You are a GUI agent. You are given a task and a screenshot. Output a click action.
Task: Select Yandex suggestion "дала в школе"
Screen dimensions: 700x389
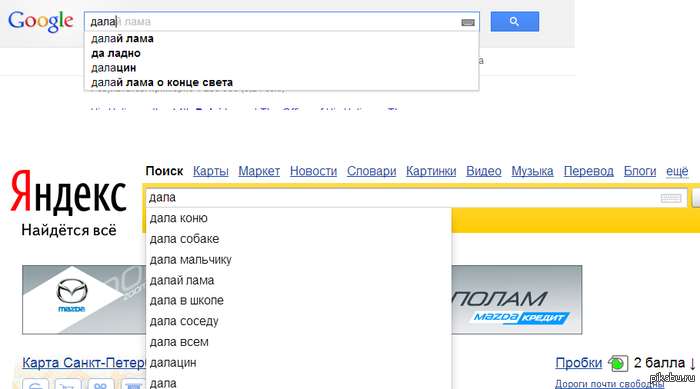click(x=298, y=301)
